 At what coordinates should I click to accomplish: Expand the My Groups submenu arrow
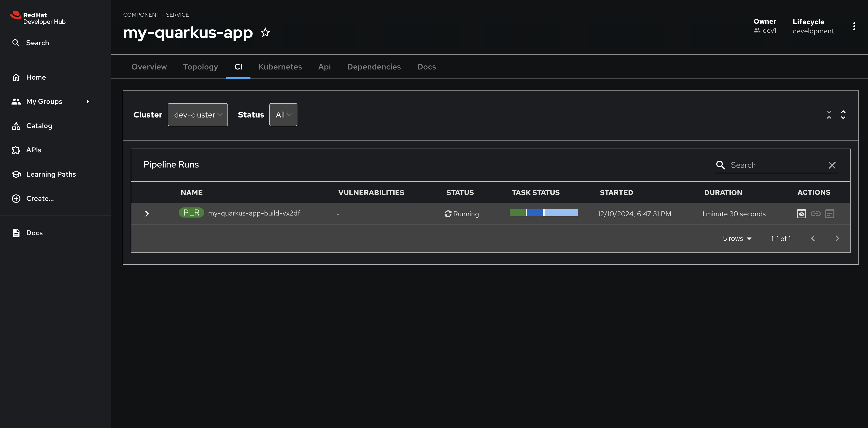[88, 102]
